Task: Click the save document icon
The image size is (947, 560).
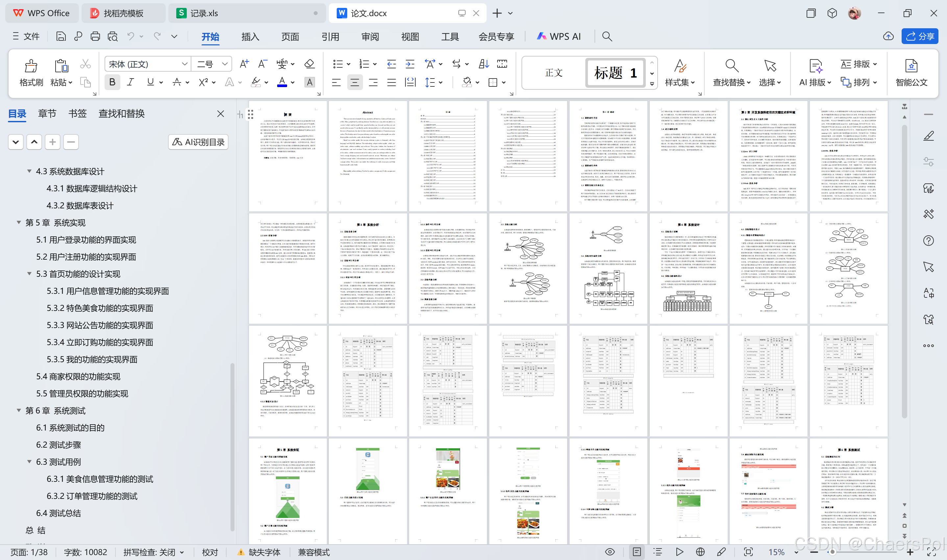Action: pos(61,36)
